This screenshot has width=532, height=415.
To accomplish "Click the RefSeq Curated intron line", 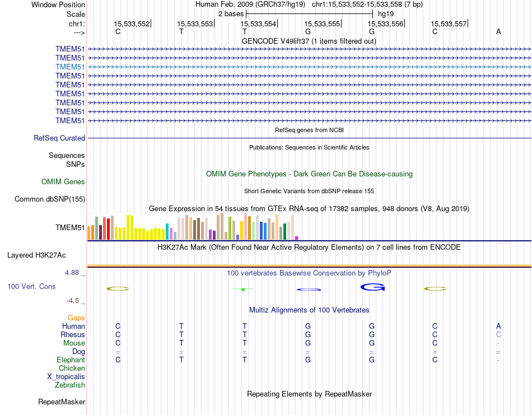I will point(309,138).
